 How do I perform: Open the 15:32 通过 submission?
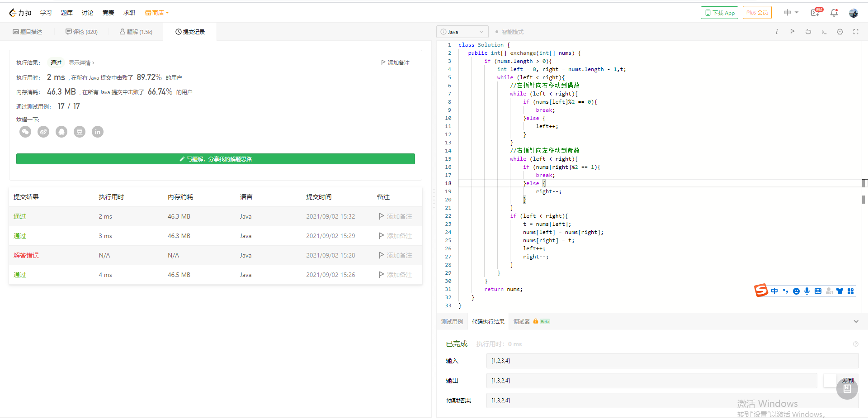coord(20,216)
